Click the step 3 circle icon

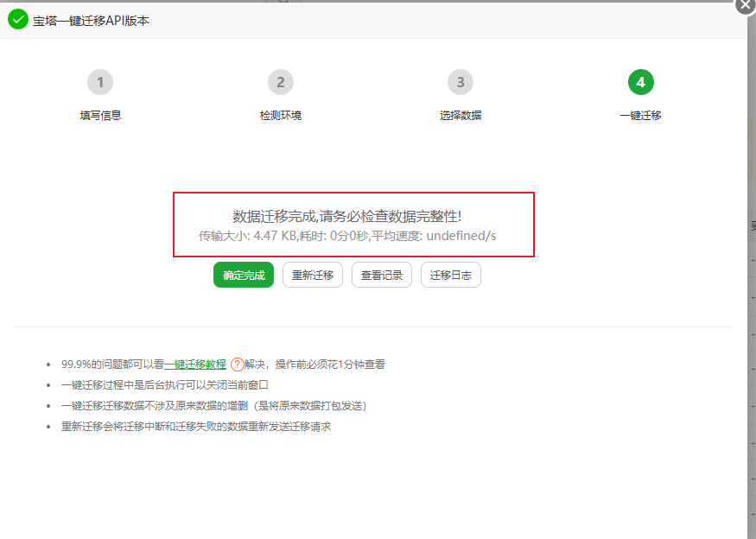pyautogui.click(x=461, y=83)
